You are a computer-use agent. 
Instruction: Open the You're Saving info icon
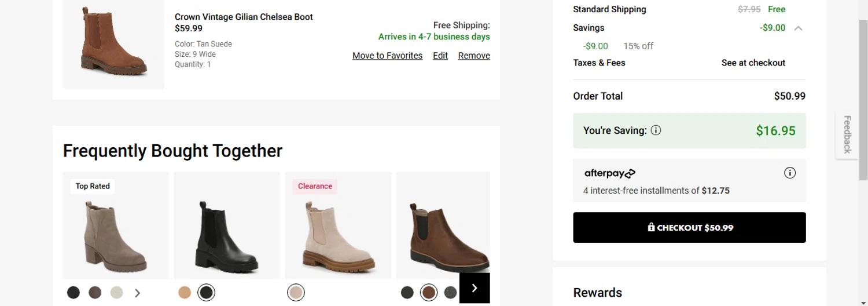pyautogui.click(x=656, y=130)
